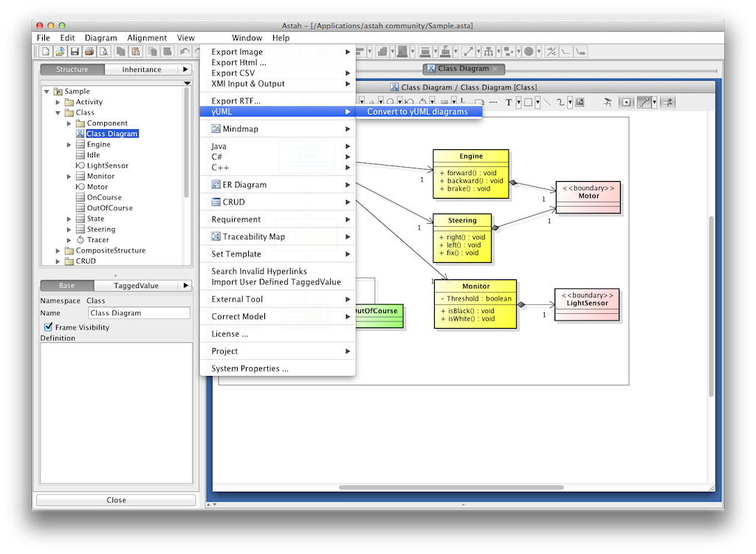Open print preview from the main toolbar
Image resolution: width=756 pixels, height=554 pixels.
(x=104, y=51)
